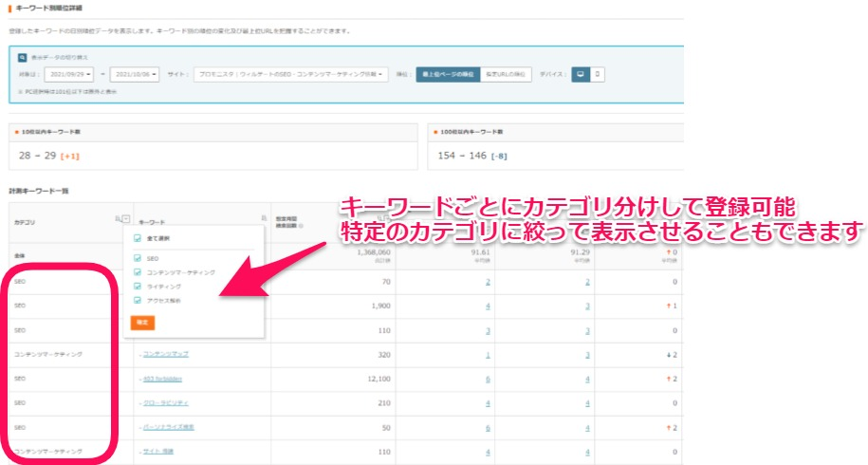This screenshot has width=868, height=465.
Task: Click the info icon beside 検索回数 header
Action: [302, 226]
